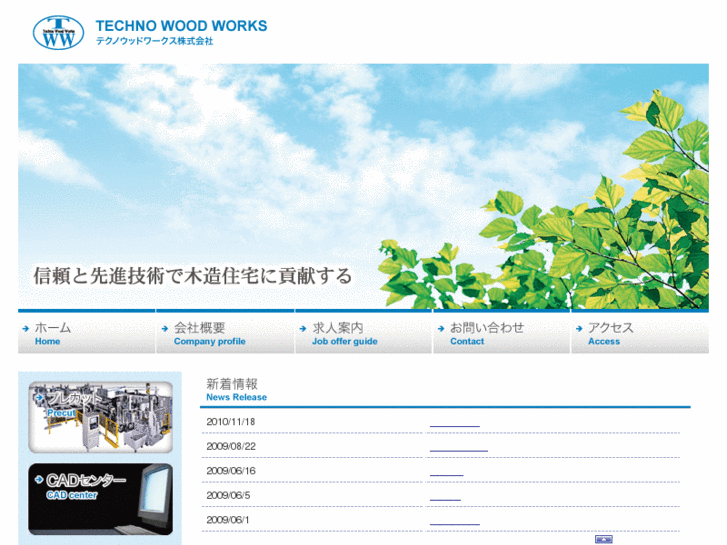Open the news link dated 2009/06/16
727x545 pixels.
point(446,474)
